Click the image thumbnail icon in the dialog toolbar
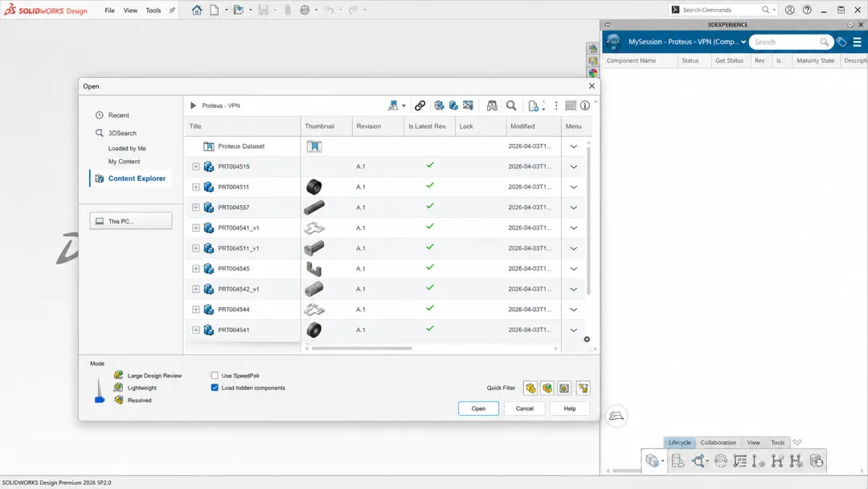The image size is (868, 489). click(x=468, y=105)
